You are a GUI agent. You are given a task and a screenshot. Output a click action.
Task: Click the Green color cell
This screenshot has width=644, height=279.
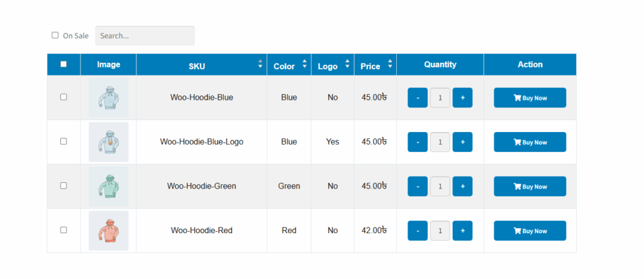pos(289,186)
